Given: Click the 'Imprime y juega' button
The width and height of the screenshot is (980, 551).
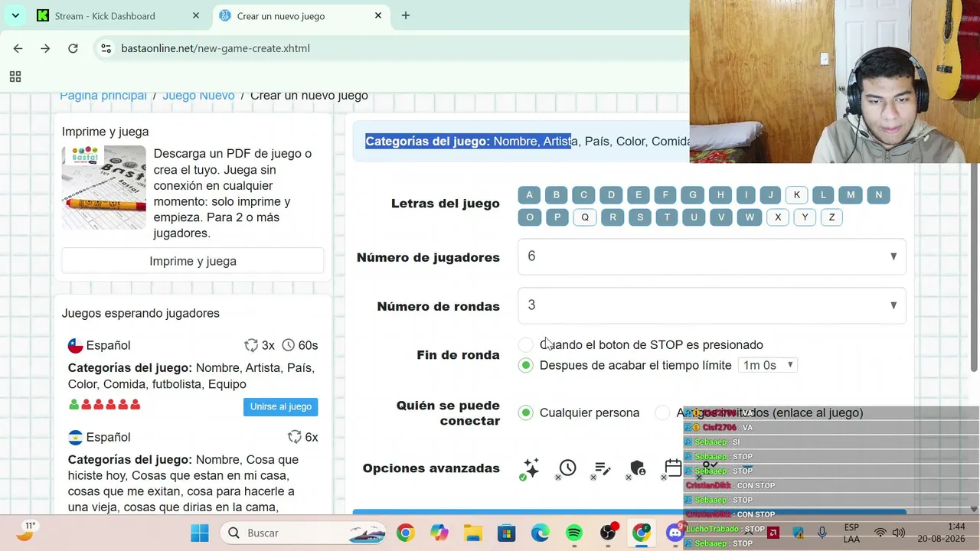Looking at the screenshot, I should pos(193,261).
